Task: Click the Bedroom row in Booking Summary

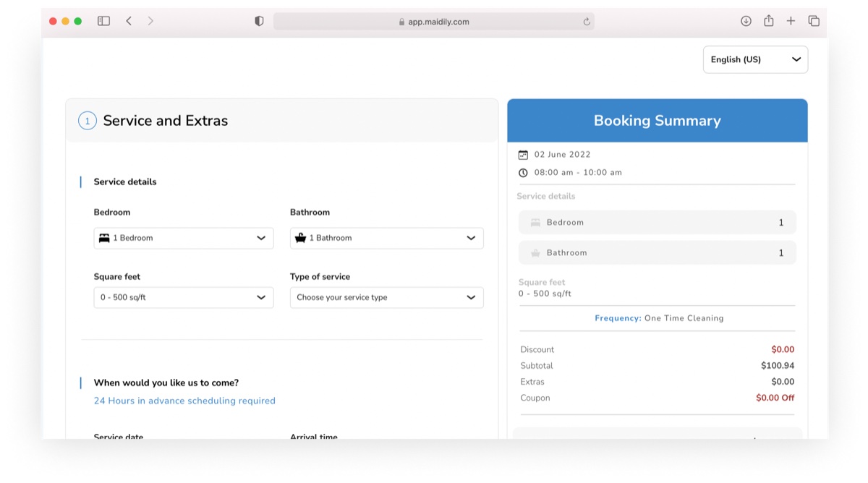Action: 657,223
